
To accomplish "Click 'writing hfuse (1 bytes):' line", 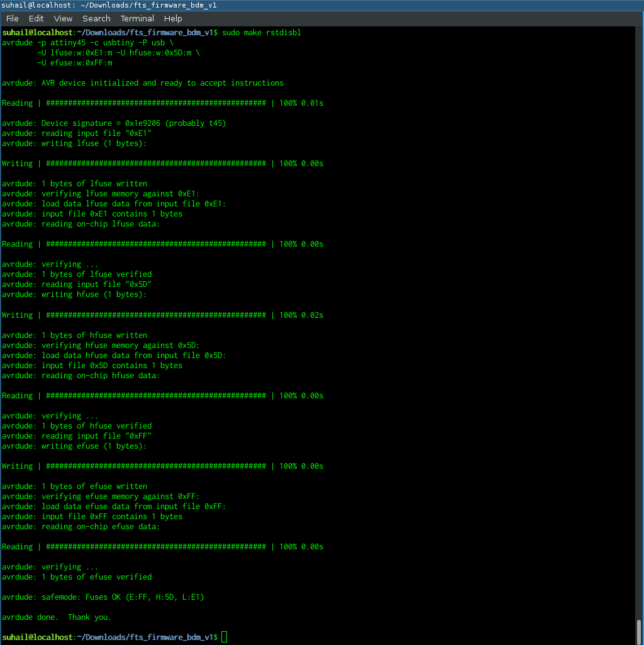I will click(74, 294).
